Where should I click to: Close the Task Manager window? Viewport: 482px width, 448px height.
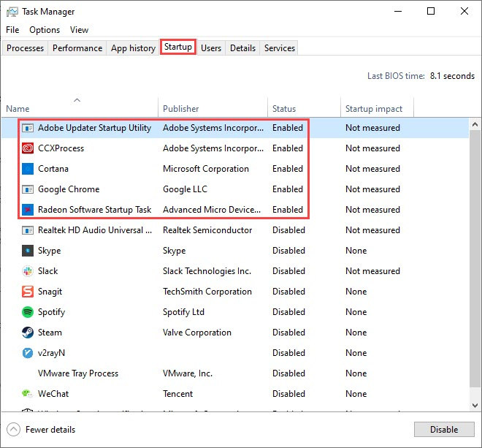point(464,12)
